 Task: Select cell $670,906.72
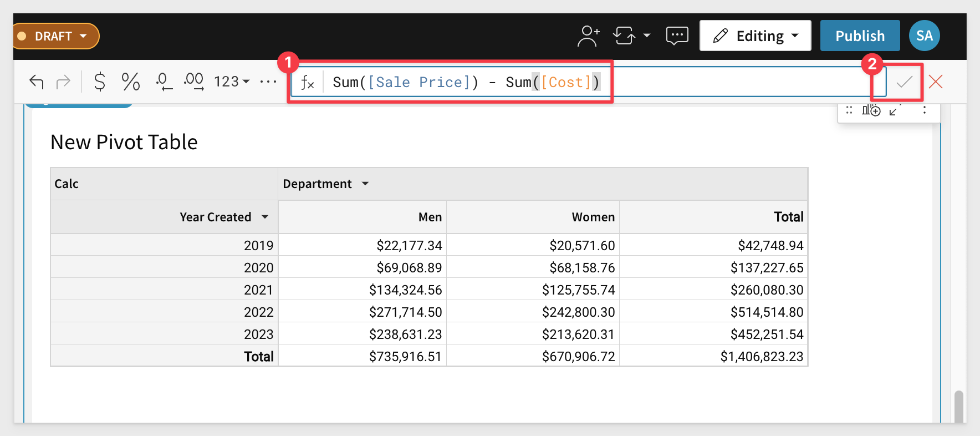[x=533, y=356]
